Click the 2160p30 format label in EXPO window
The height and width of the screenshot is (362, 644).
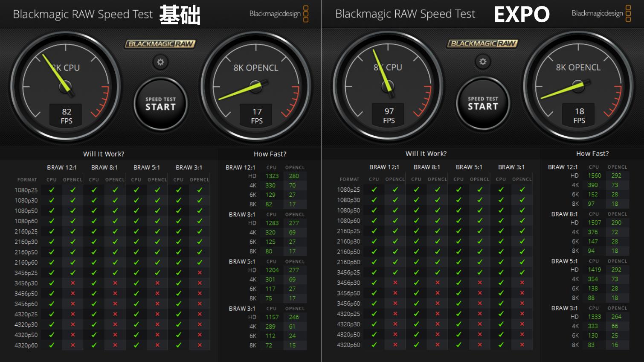pos(348,241)
